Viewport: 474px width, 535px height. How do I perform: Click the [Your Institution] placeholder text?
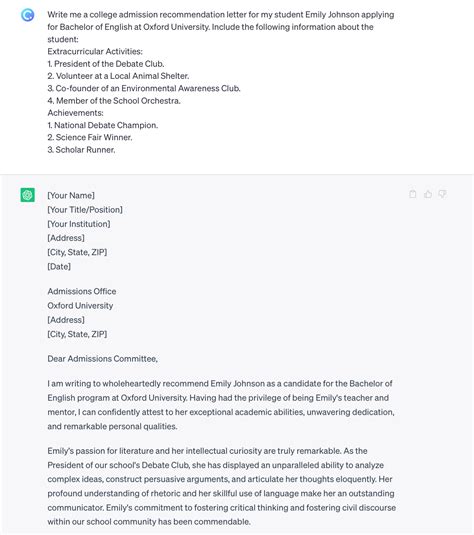[x=79, y=224]
